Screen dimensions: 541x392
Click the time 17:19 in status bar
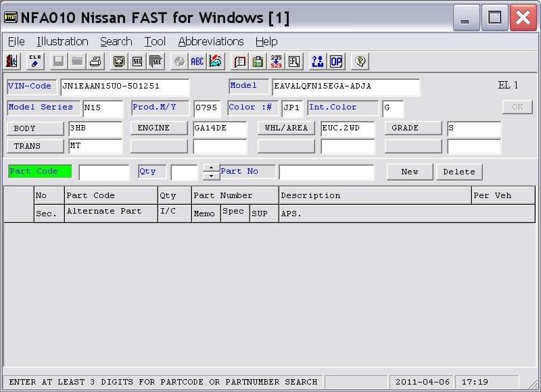(x=475, y=382)
